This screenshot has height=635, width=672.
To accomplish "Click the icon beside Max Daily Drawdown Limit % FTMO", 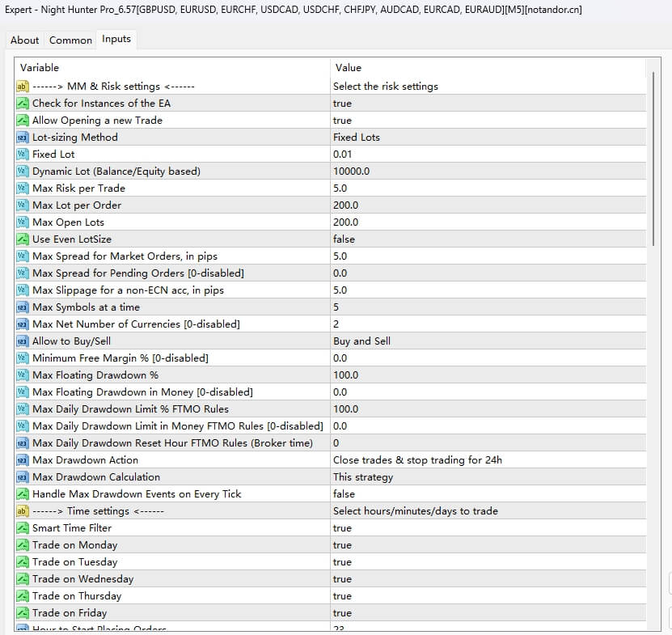I will (x=23, y=409).
